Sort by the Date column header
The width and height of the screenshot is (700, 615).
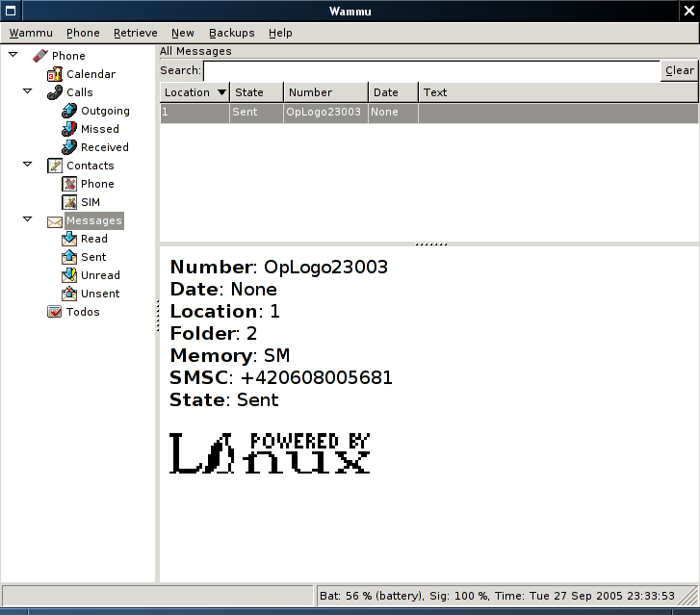[393, 92]
